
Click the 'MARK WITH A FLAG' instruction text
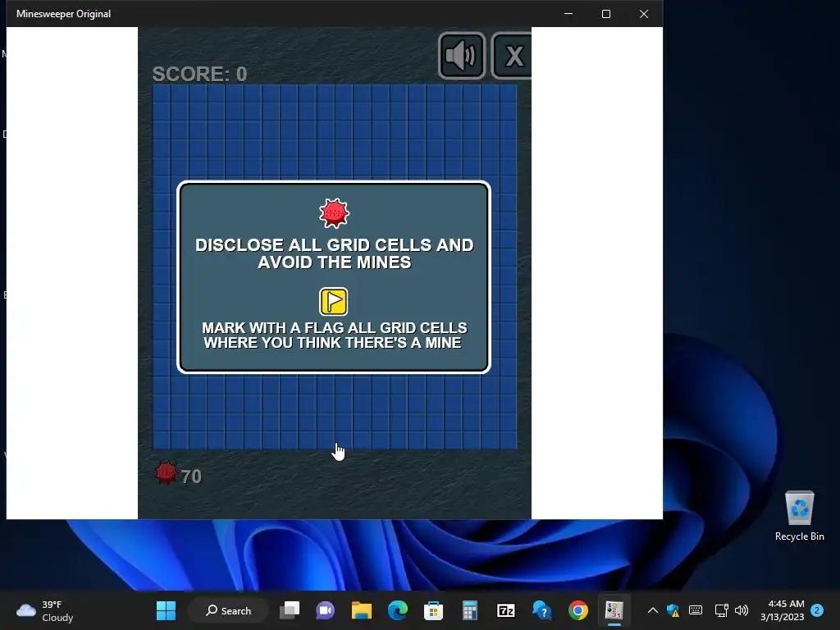tap(335, 336)
